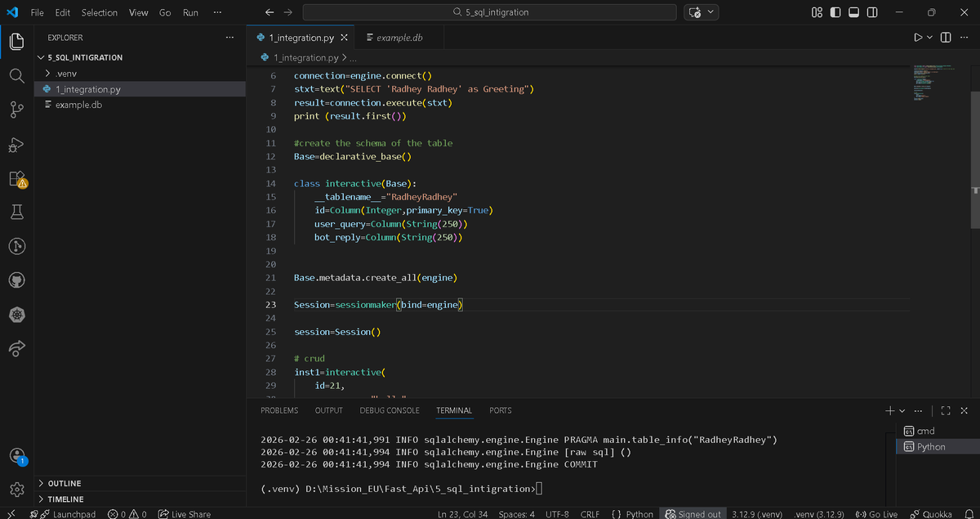Open the Extensions view with warning badge

(x=16, y=178)
